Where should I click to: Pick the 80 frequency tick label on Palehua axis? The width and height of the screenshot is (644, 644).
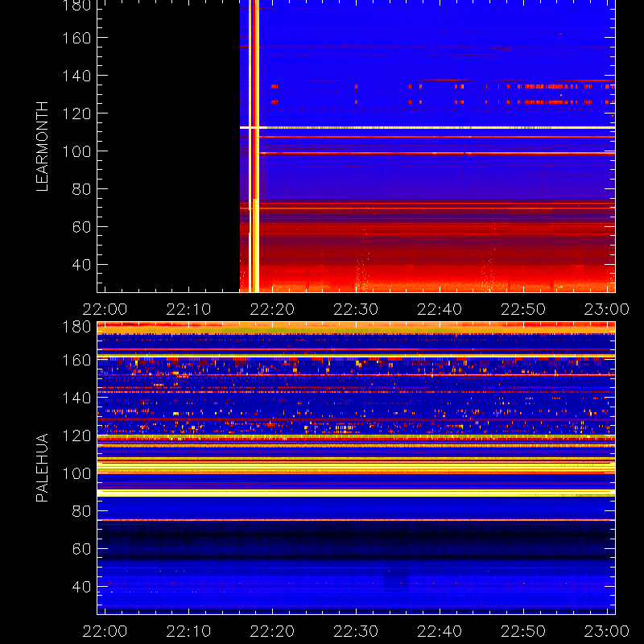coord(81,511)
